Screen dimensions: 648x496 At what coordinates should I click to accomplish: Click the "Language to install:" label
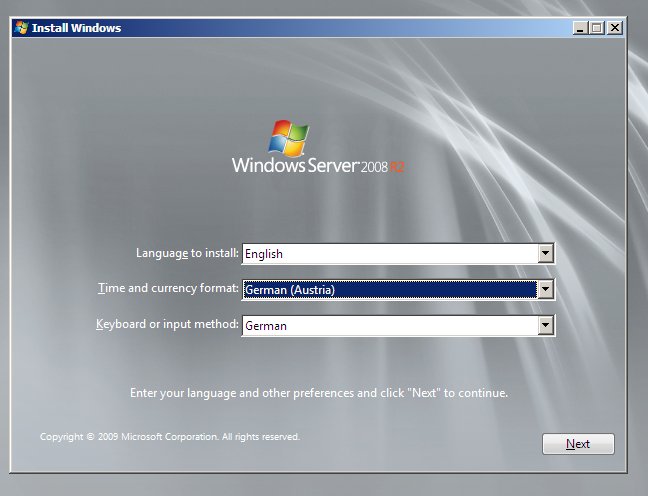tap(187, 253)
